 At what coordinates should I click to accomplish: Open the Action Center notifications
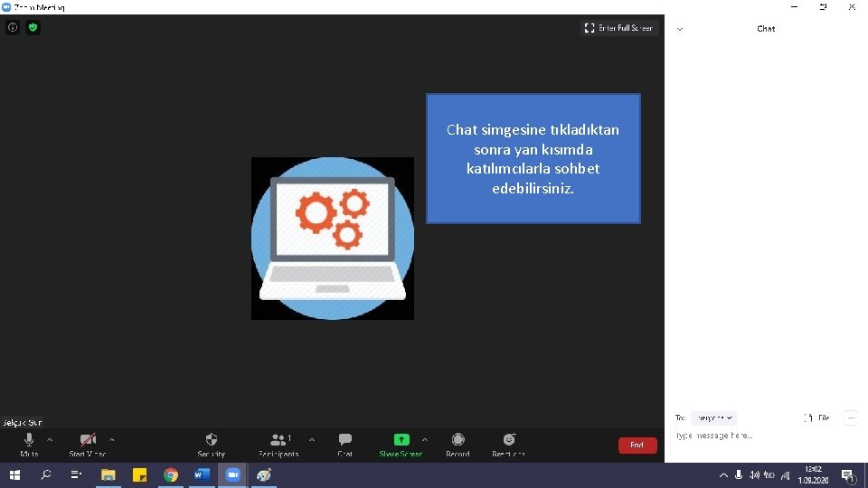coord(848,475)
